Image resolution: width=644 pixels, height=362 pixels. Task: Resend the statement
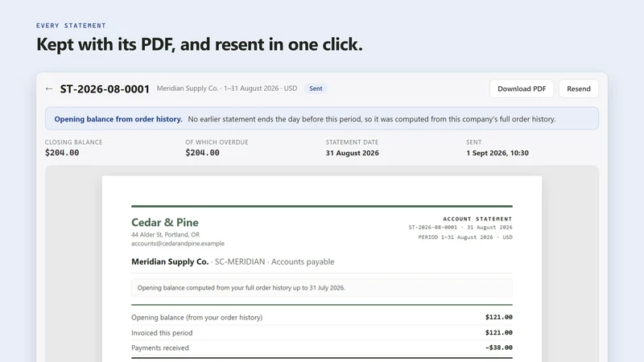coord(578,88)
